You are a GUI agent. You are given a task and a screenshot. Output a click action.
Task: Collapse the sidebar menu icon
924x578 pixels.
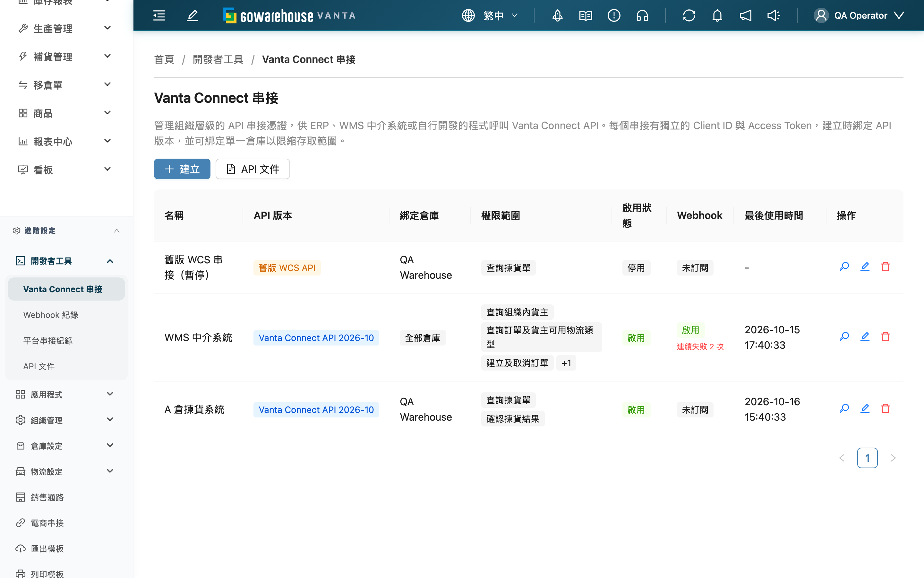tap(159, 15)
